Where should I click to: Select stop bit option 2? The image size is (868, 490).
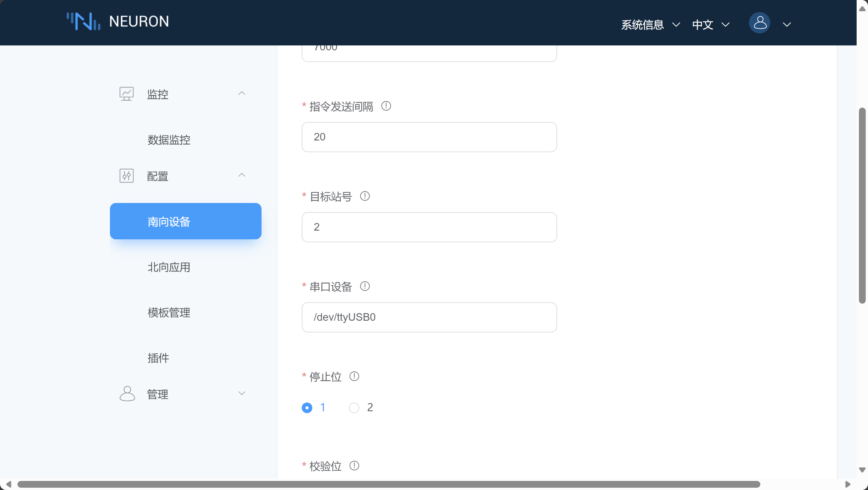coord(354,408)
